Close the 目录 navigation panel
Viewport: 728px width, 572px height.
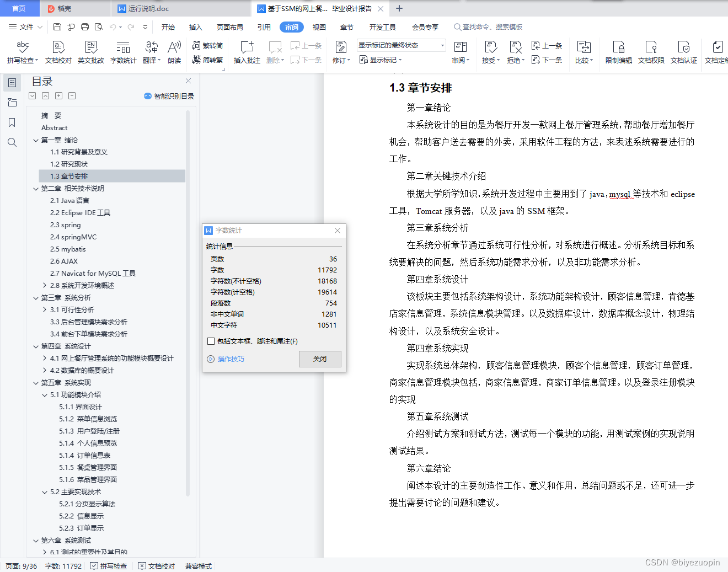point(188,81)
